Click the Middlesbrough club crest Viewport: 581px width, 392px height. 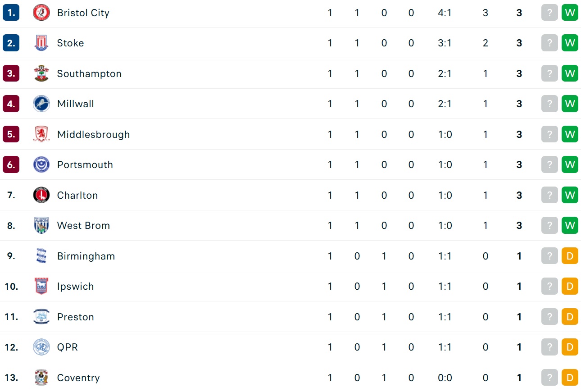pyautogui.click(x=41, y=134)
